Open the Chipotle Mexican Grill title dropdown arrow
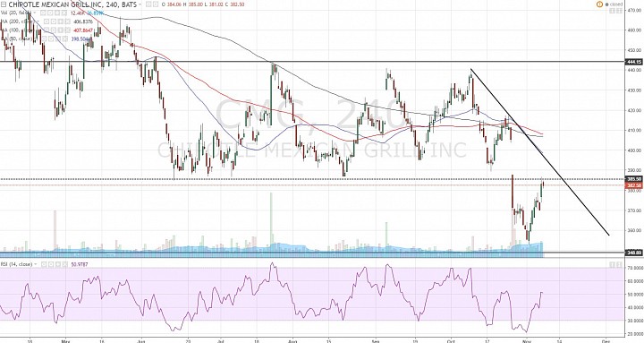The image size is (644, 343). [140, 4]
